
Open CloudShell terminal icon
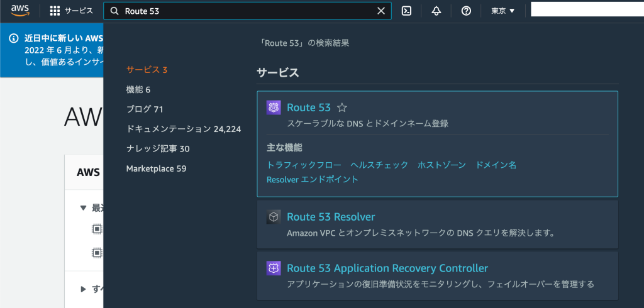click(407, 11)
